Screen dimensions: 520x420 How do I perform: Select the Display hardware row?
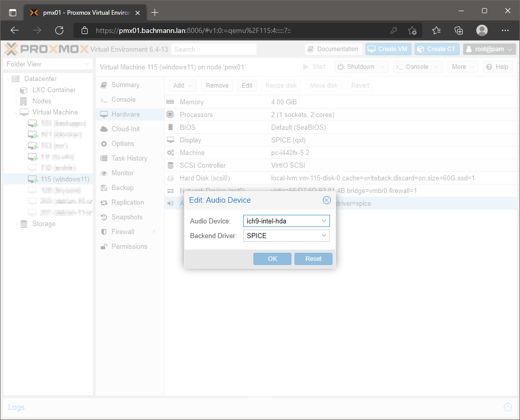[341, 140]
